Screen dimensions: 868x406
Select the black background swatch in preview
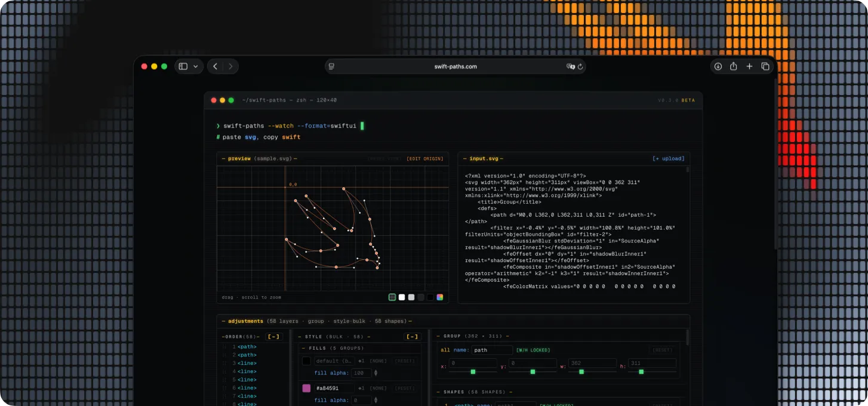coord(430,297)
